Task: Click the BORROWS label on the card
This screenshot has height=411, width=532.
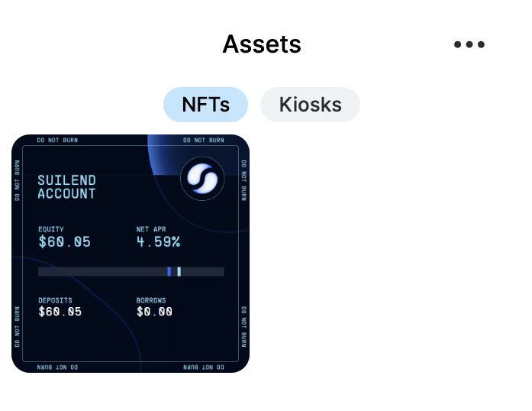Action: 151,300
